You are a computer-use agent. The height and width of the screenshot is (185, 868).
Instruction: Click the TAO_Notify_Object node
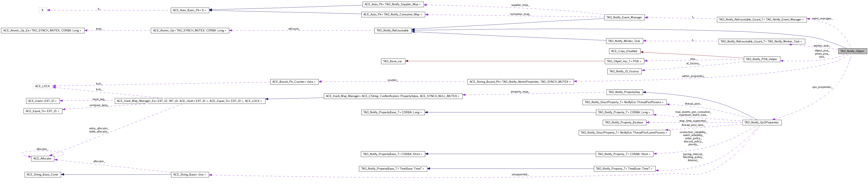coord(852,51)
